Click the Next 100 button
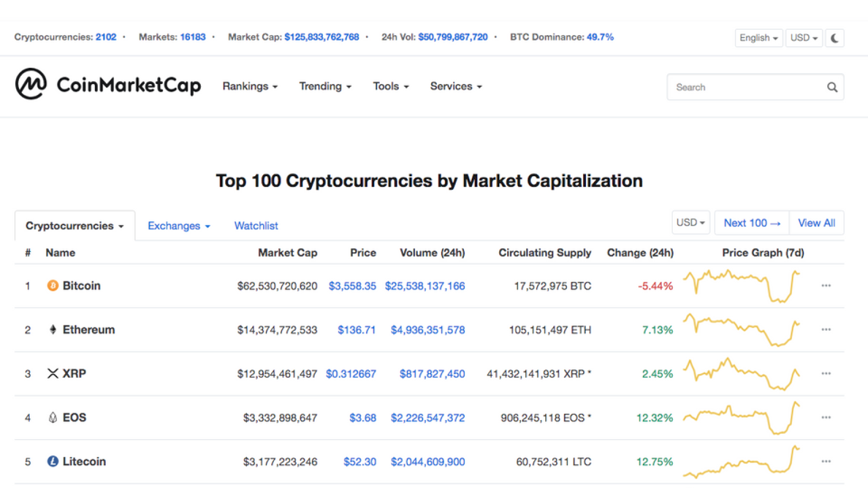The image size is (868, 488). coord(752,223)
